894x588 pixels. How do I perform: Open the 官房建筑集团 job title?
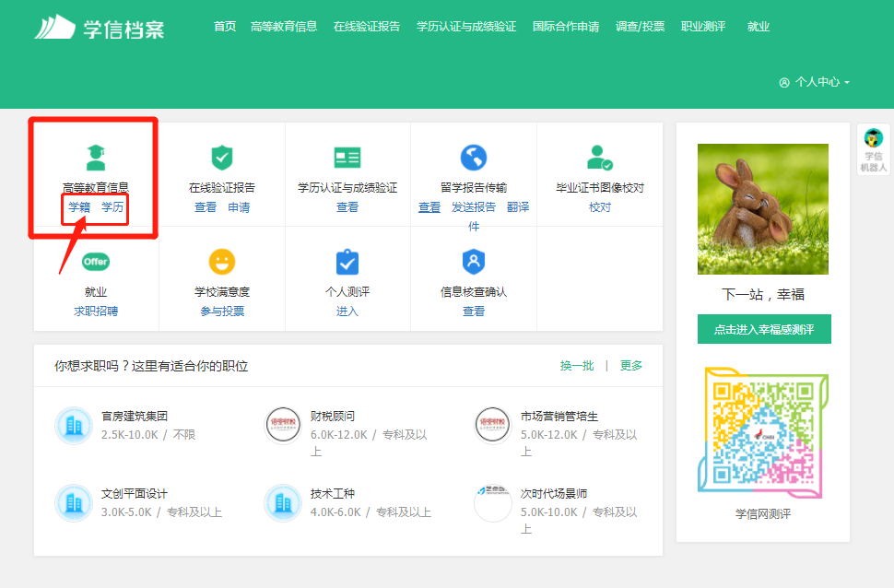[x=135, y=417]
